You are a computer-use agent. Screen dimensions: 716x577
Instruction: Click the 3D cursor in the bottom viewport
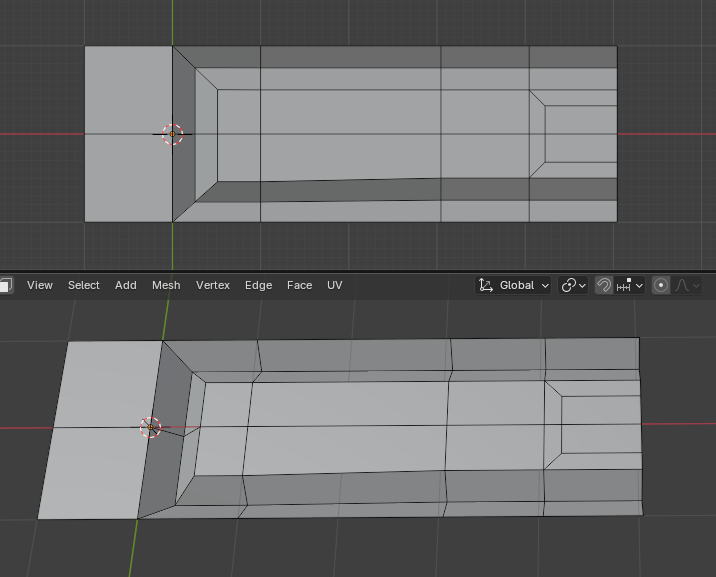[x=150, y=428]
